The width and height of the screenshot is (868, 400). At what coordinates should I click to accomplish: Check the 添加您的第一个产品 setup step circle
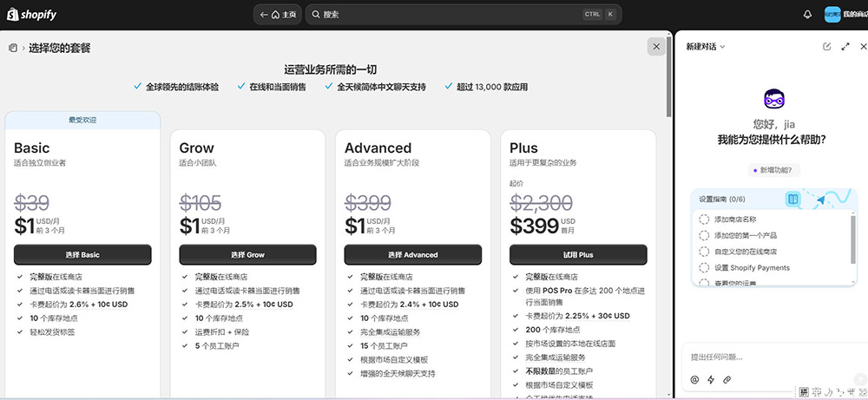[704, 235]
